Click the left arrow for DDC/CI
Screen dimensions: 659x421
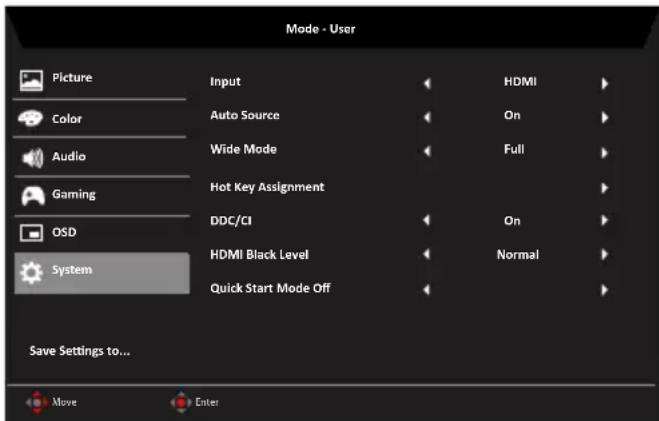click(427, 220)
